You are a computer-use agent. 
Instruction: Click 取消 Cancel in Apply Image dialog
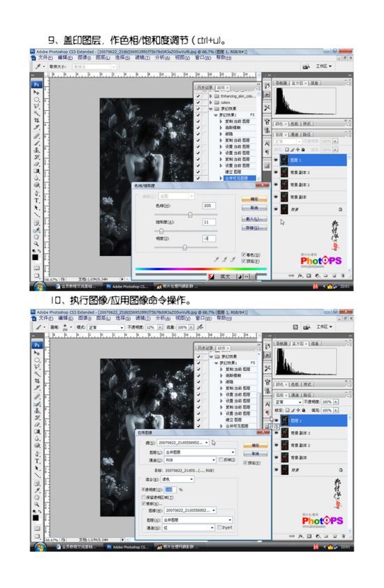(256, 453)
